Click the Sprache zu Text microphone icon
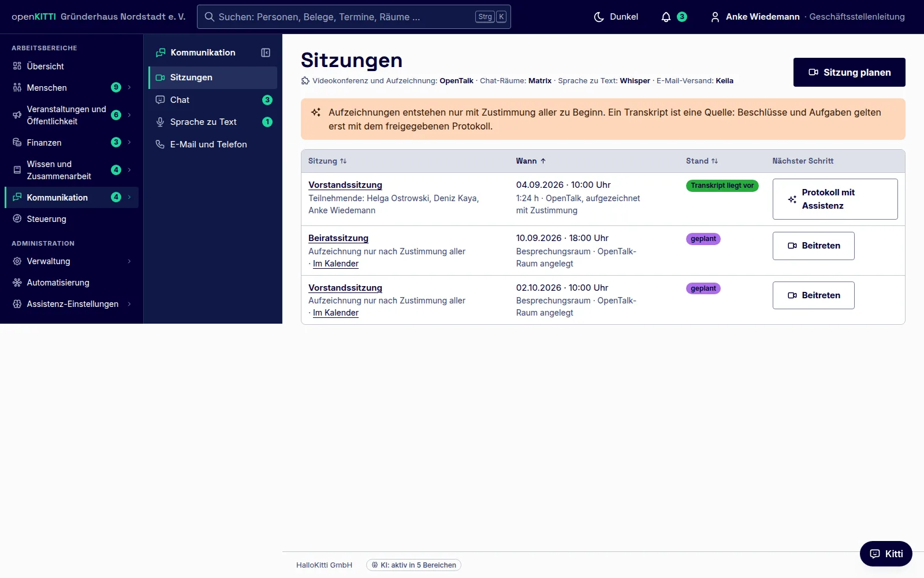 160,122
